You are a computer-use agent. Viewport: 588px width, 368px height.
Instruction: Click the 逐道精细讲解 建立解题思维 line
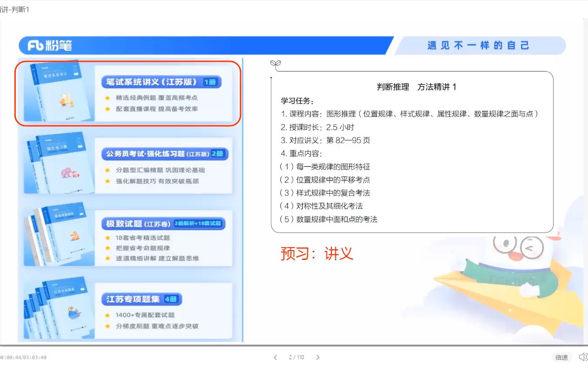(157, 259)
